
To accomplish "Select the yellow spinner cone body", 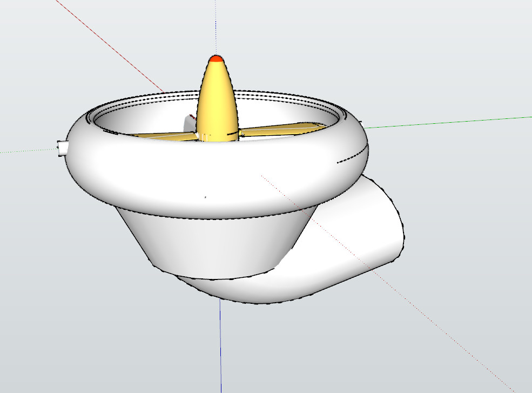I will [x=217, y=102].
